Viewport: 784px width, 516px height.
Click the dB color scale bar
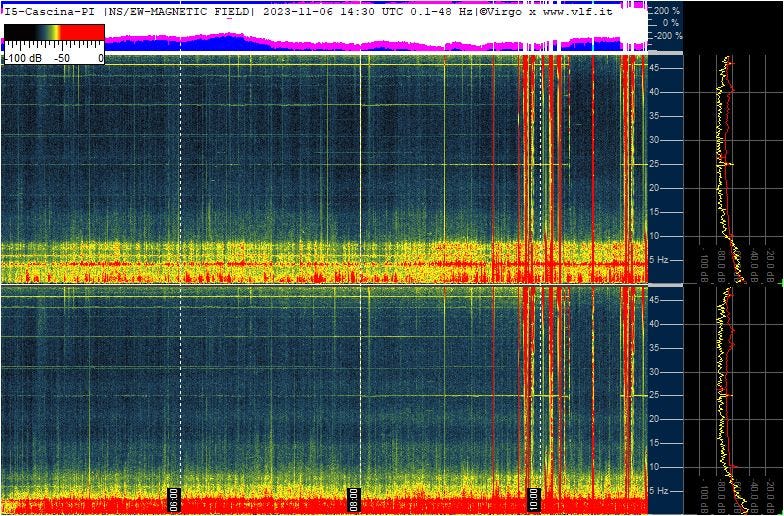point(54,32)
